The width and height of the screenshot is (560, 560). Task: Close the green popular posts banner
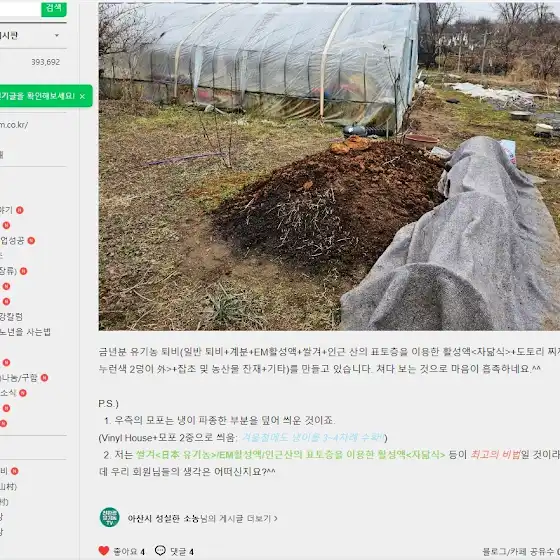(x=82, y=96)
